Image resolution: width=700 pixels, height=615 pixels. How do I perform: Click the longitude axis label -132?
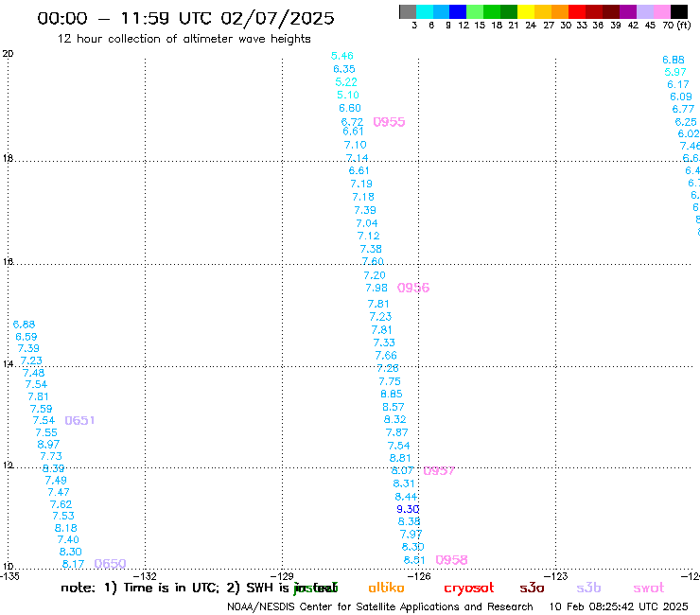145,576
